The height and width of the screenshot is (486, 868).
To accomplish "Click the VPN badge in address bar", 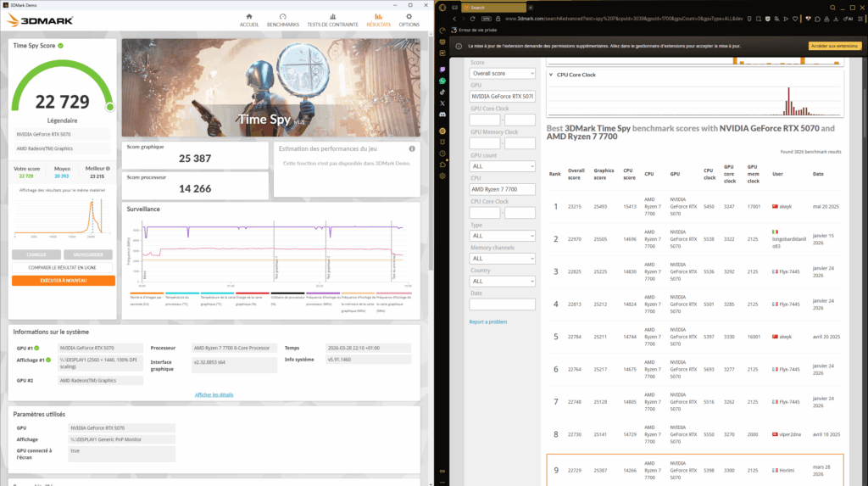I will click(x=486, y=19).
